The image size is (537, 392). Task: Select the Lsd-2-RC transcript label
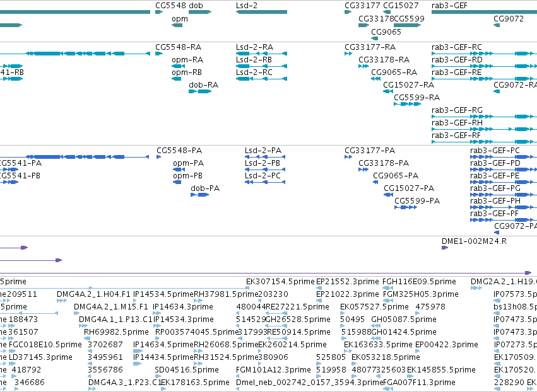[254, 72]
